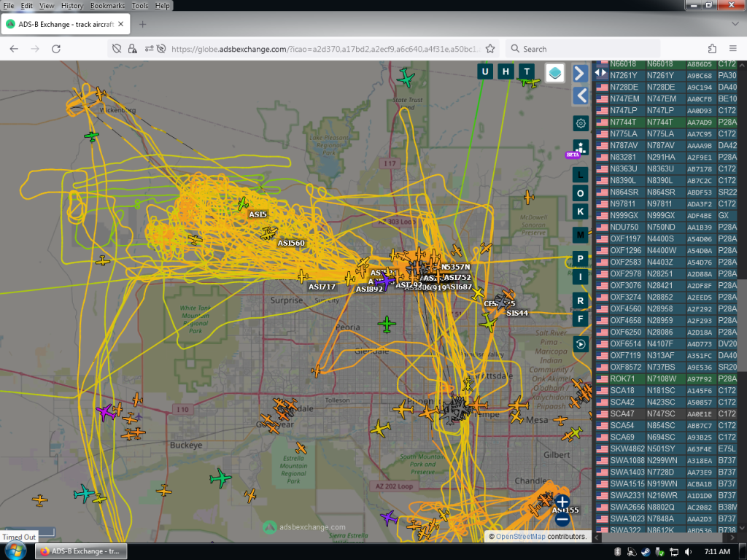Select the NDU750 row
The height and width of the screenshot is (560, 747).
(x=666, y=227)
